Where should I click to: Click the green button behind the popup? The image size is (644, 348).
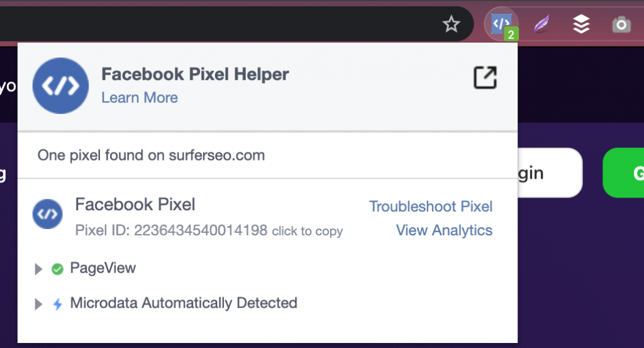pyautogui.click(x=624, y=173)
